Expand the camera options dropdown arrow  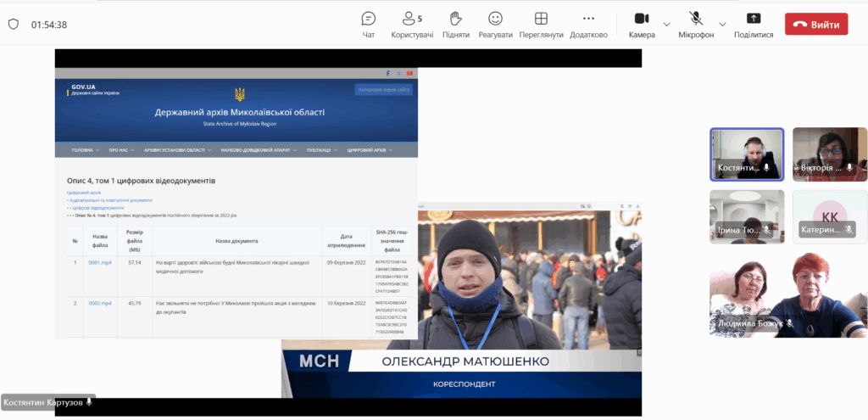click(666, 25)
